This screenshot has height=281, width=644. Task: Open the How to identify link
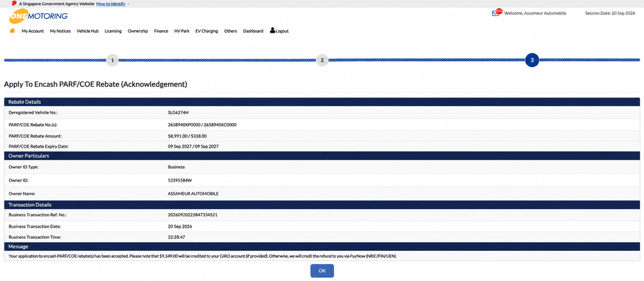[x=111, y=3]
